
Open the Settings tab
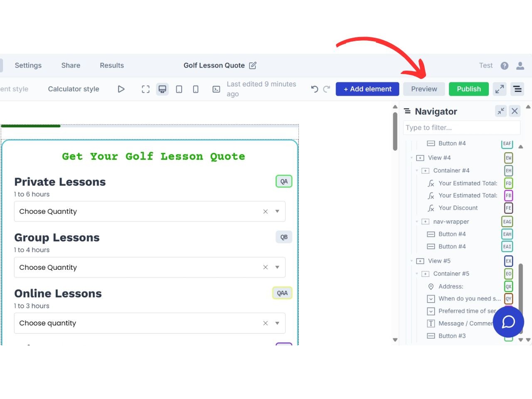(x=28, y=65)
